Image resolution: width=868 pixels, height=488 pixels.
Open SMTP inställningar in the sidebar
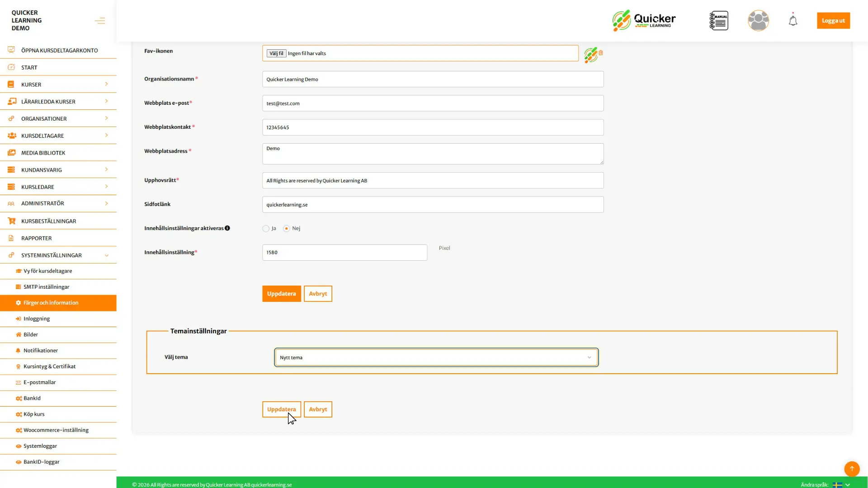[46, 286]
